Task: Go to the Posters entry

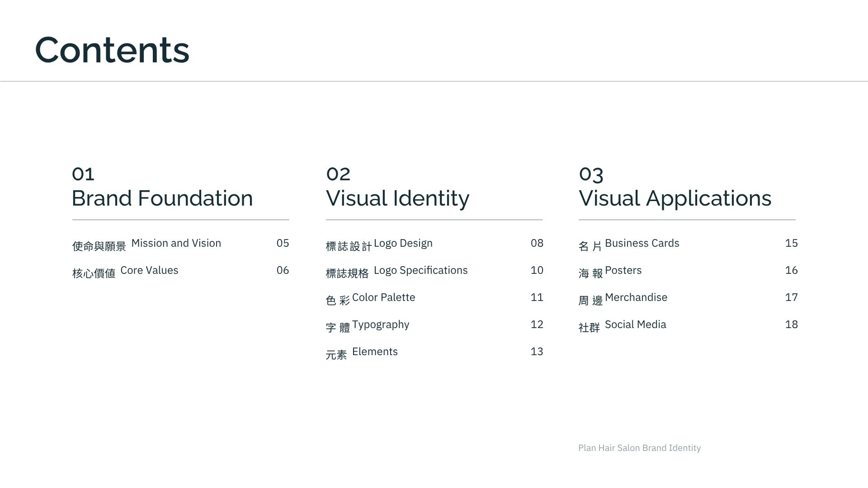Action: click(623, 271)
